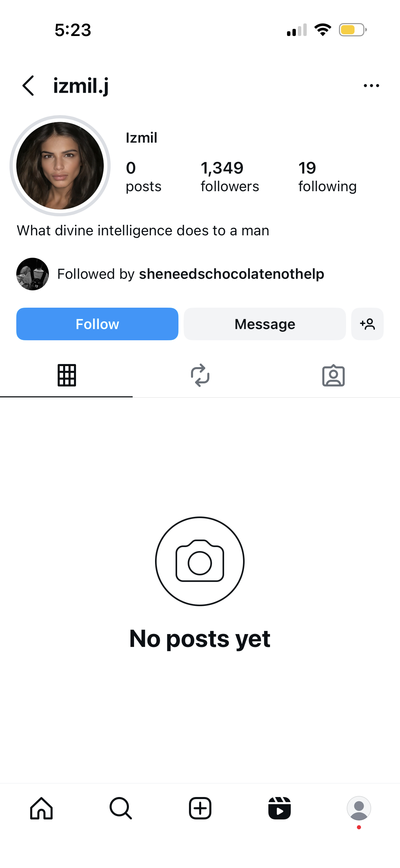This screenshot has width=400, height=868.
Task: Open the three-dot options menu
Action: coord(371,86)
